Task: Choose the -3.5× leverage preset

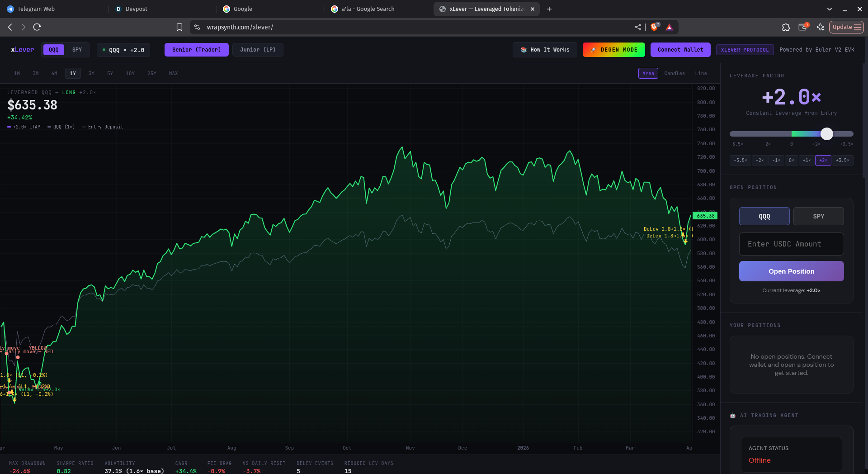Action: 741,160
